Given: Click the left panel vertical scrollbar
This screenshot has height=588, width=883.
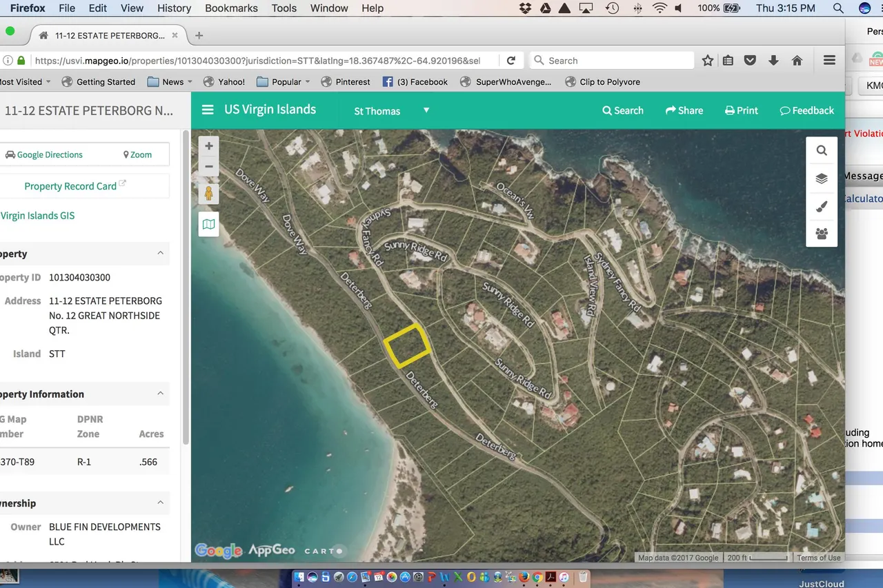Looking at the screenshot, I should [186, 290].
